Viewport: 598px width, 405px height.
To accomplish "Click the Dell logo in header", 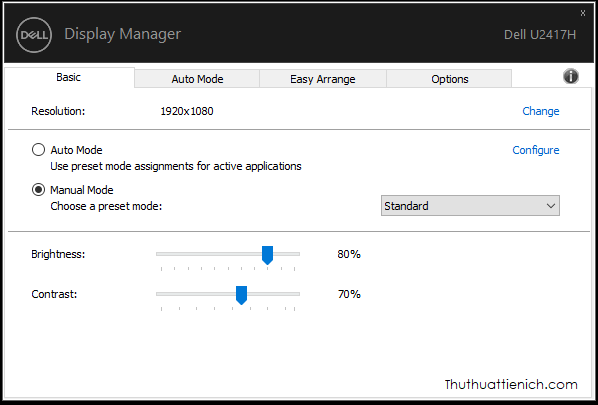I will point(34,35).
